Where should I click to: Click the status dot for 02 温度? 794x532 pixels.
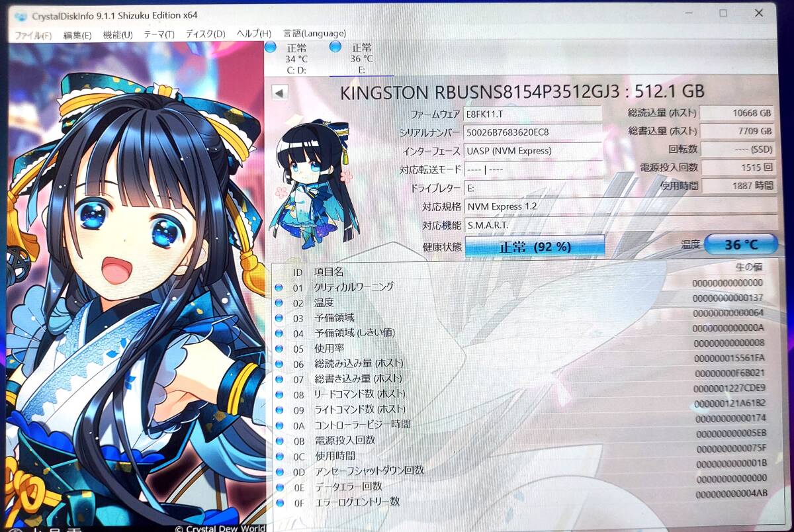[278, 303]
